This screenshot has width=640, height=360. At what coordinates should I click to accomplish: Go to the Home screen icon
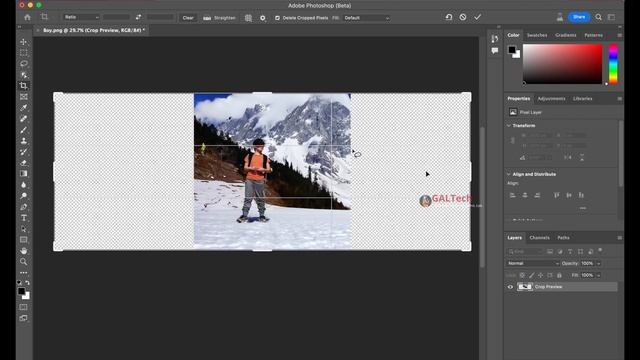27,17
